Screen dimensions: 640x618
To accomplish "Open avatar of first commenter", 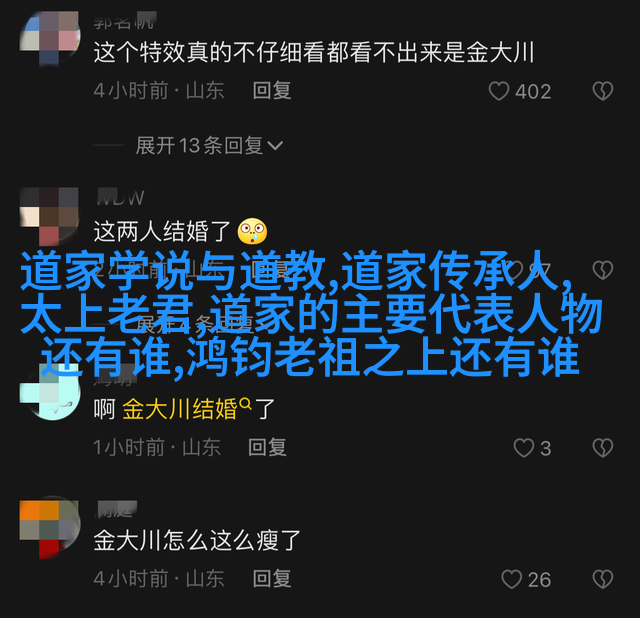I will (x=50, y=38).
